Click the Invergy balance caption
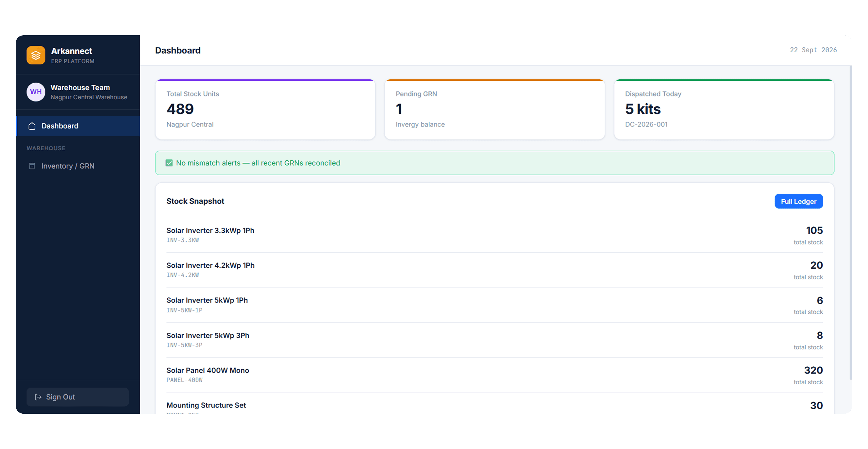Image resolution: width=868 pixels, height=449 pixels. pyautogui.click(x=420, y=124)
